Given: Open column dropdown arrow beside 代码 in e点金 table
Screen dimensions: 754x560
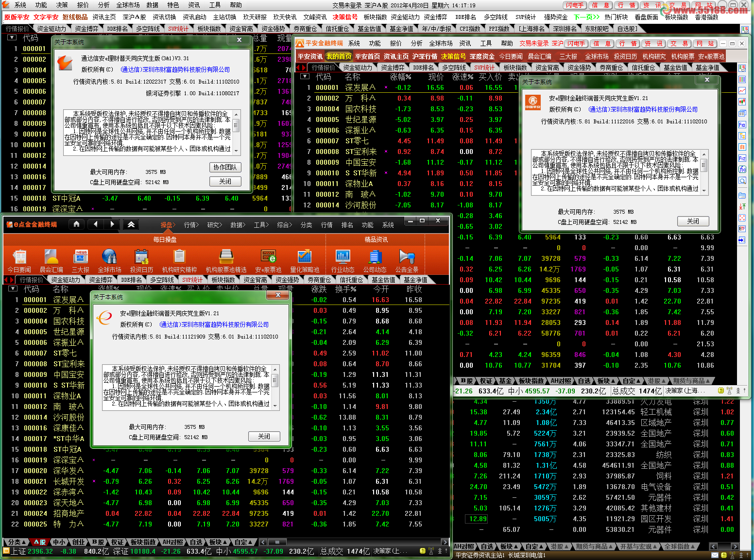Looking at the screenshot, I should tap(13, 288).
